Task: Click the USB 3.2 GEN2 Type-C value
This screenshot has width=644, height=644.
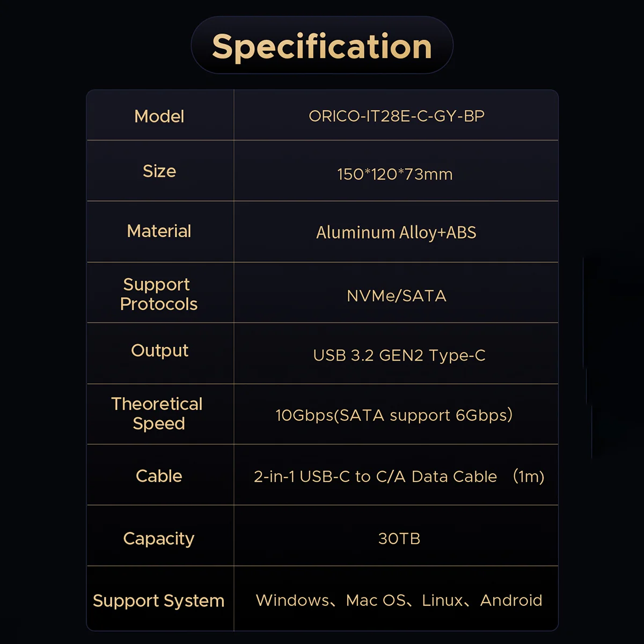Action: coord(399,355)
